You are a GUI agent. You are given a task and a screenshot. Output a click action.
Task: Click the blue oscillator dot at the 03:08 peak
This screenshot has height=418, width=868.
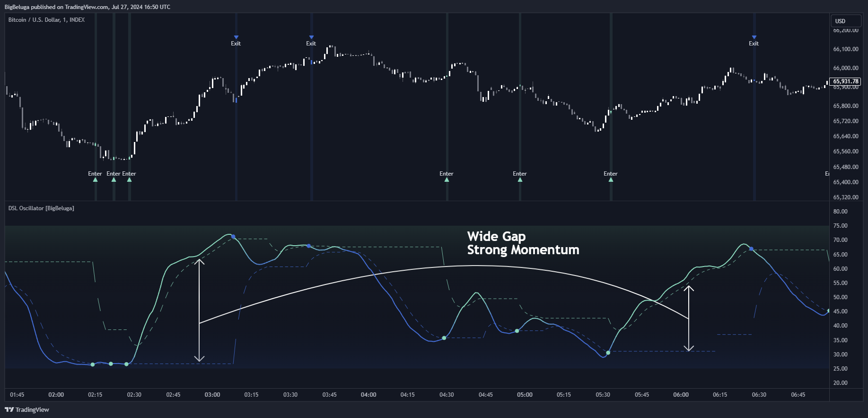coord(233,237)
